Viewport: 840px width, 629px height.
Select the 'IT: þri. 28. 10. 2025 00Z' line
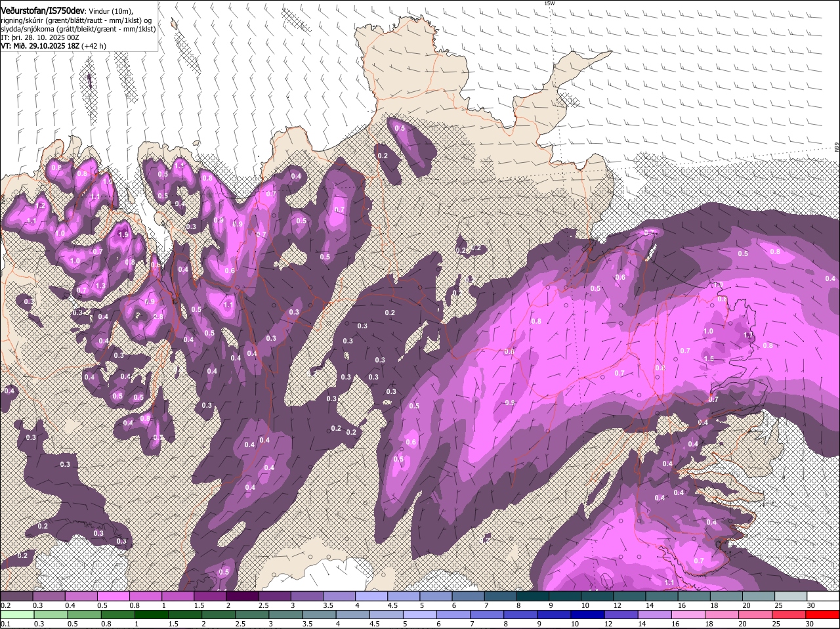41,37
